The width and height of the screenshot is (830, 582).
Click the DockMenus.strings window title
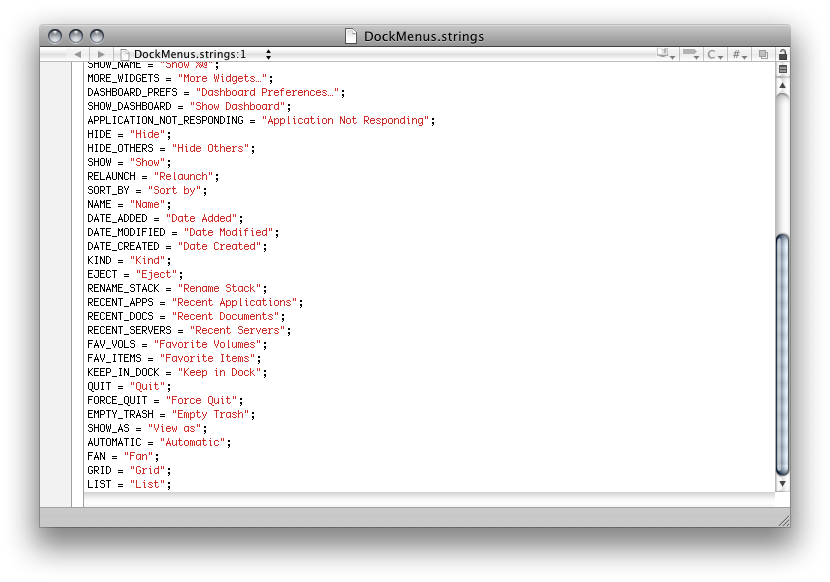[423, 36]
